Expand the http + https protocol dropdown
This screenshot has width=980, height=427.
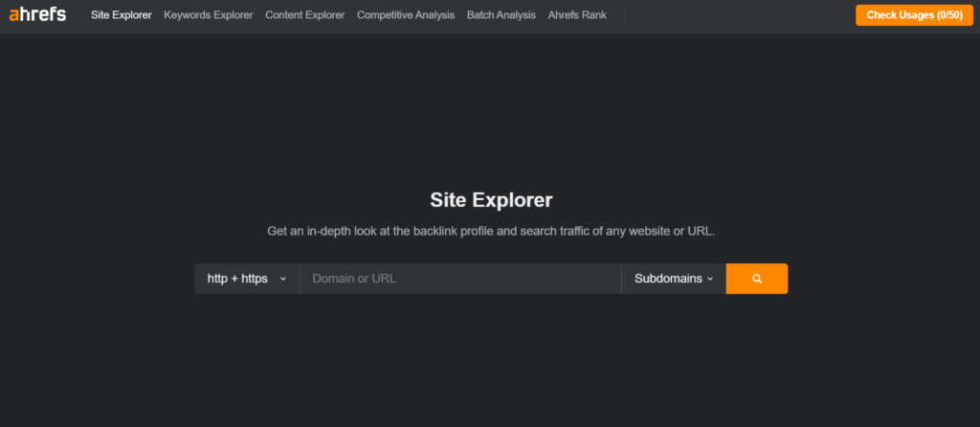coord(247,279)
